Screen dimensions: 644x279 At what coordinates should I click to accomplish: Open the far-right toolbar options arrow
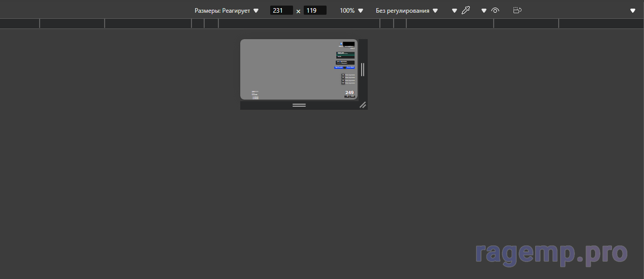point(632,11)
